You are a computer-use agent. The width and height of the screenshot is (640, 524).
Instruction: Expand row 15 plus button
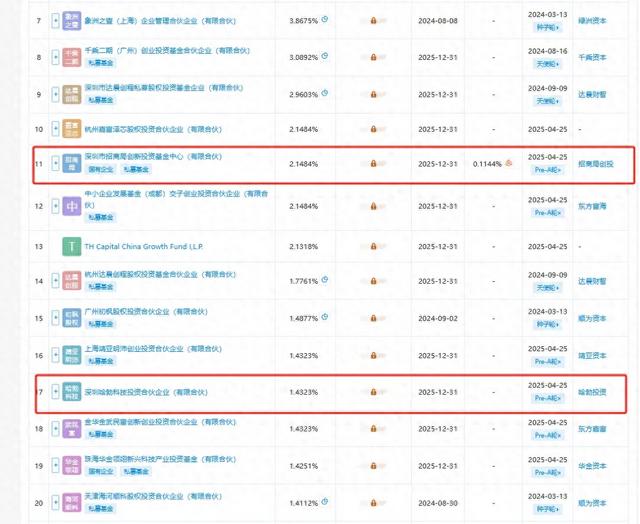(56, 318)
